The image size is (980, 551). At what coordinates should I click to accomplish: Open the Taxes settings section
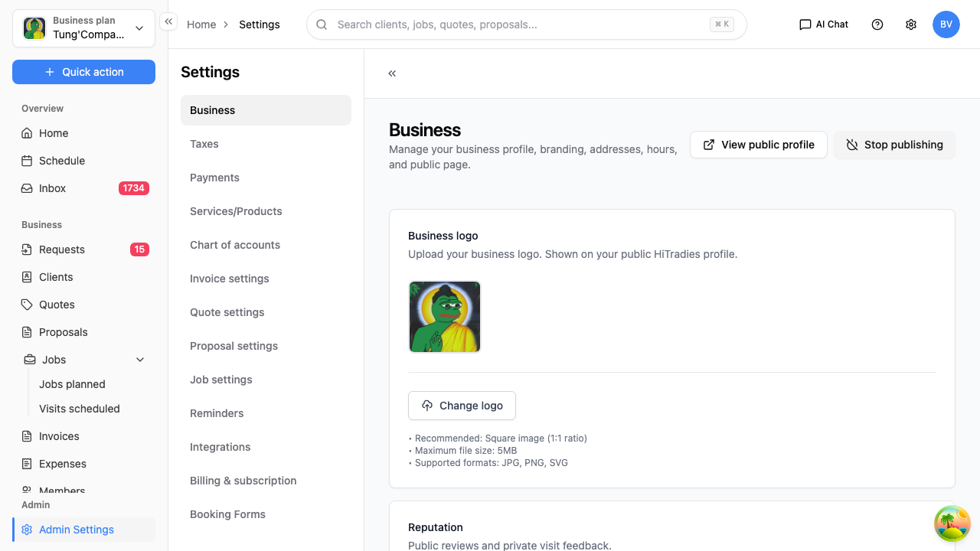[x=266, y=144]
